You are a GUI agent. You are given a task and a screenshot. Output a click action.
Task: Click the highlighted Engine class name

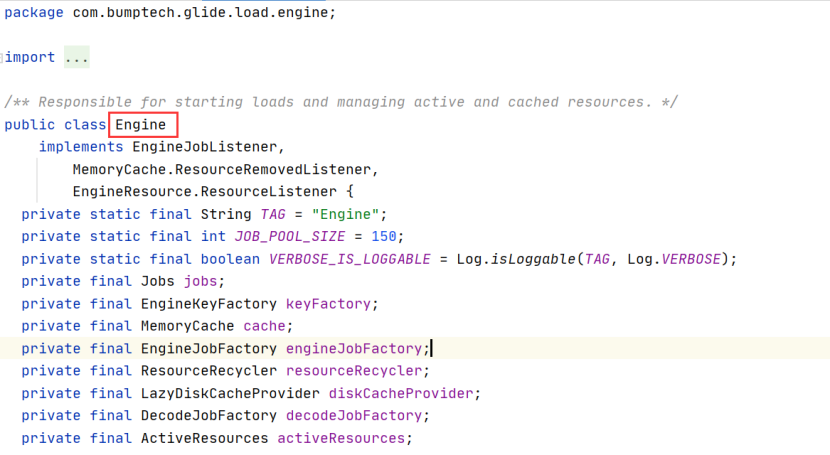(141, 125)
